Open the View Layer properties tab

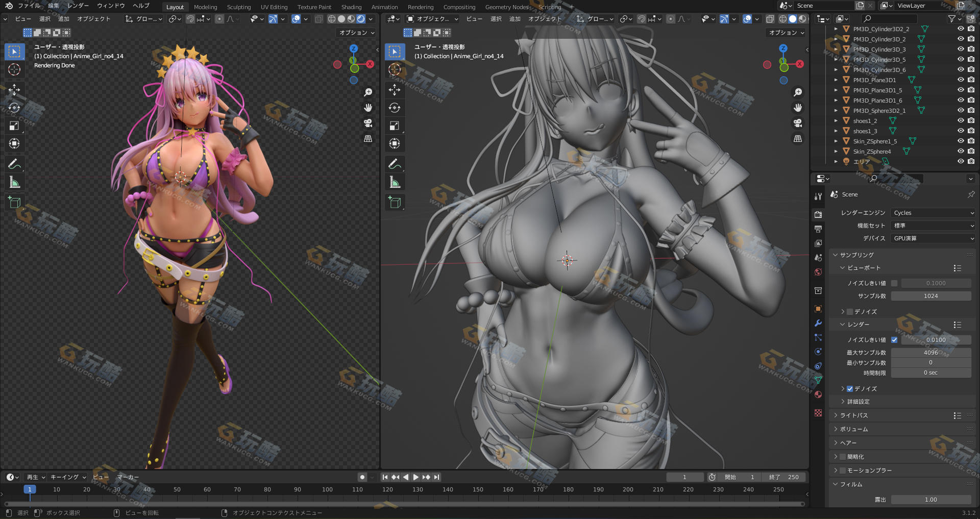tap(818, 243)
